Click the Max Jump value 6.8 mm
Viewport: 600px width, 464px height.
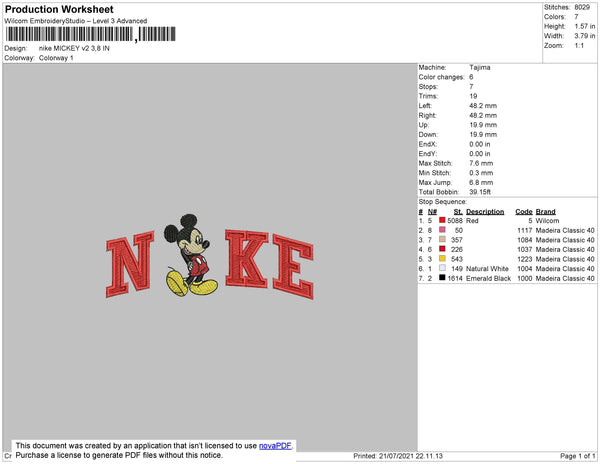coord(481,182)
